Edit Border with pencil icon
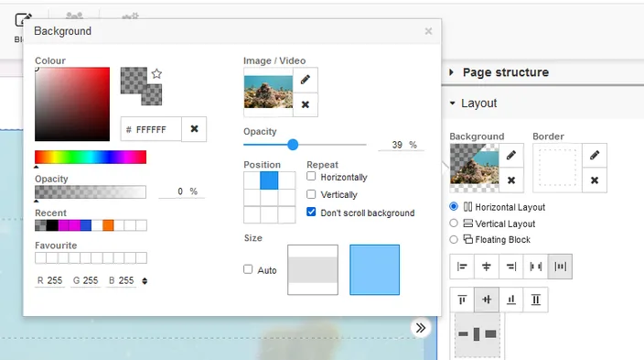Image resolution: width=644 pixels, height=360 pixels. point(595,156)
